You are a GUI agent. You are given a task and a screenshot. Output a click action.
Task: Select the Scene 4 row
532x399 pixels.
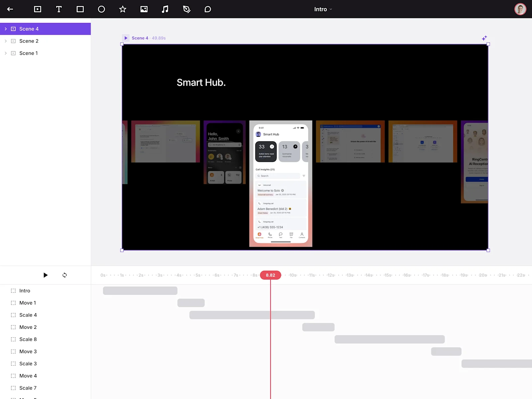tap(45, 29)
